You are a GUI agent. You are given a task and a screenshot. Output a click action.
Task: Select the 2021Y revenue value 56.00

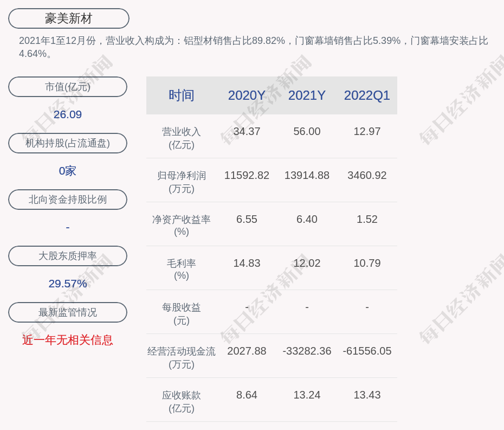(307, 131)
